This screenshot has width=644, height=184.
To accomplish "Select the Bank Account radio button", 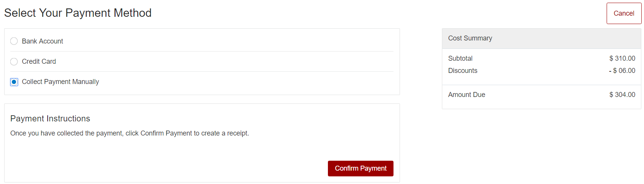I will tap(14, 41).
